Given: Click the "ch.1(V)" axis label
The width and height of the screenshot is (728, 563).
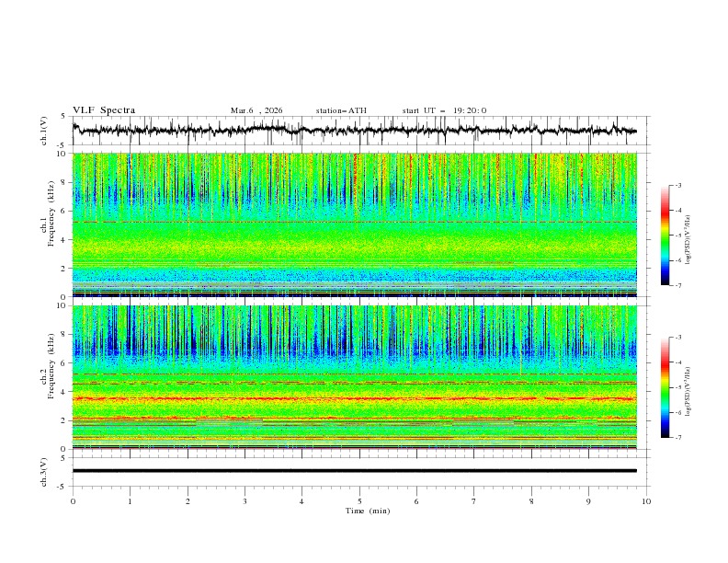Looking at the screenshot, I should 43,131.
